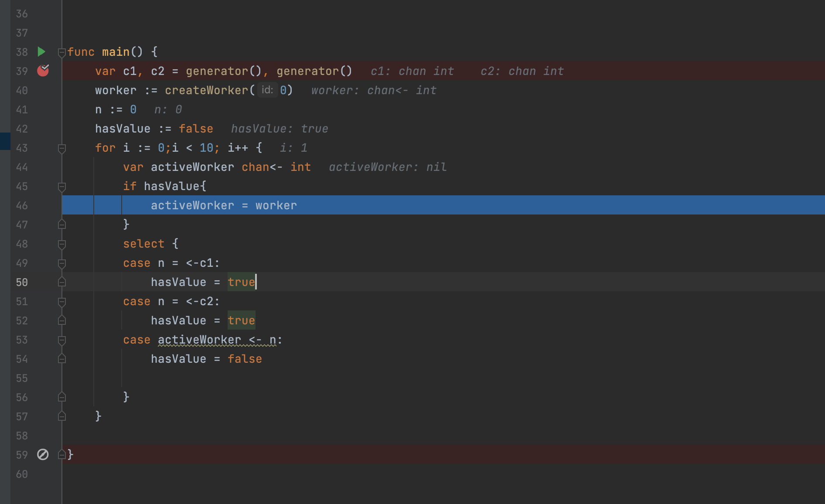This screenshot has height=504, width=825.
Task: Click the highlighted execution line activeWorker = worker
Action: coord(224,205)
